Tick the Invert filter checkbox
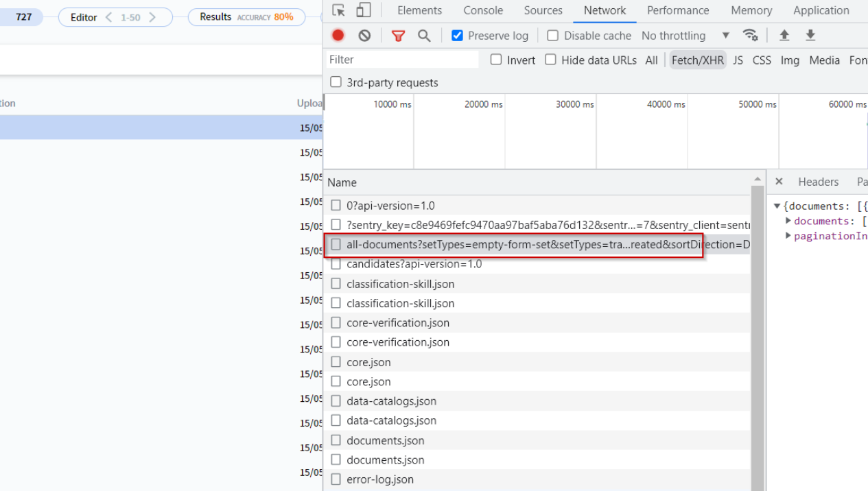This screenshot has height=491, width=868. tap(496, 60)
